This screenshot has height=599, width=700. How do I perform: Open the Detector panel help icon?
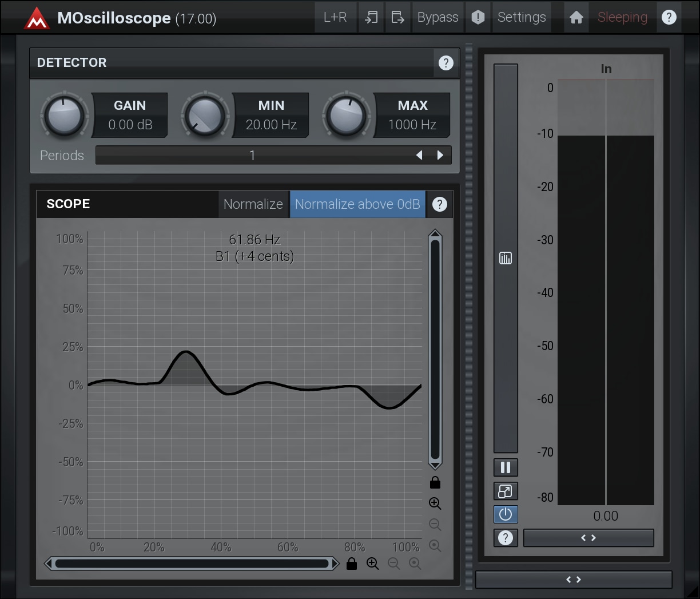(x=446, y=63)
